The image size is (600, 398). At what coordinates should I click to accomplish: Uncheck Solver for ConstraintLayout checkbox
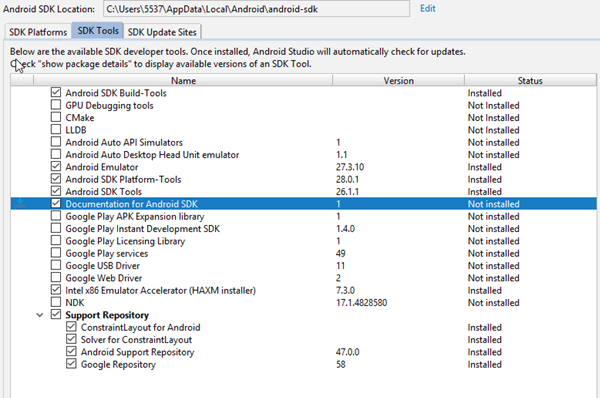click(x=71, y=339)
